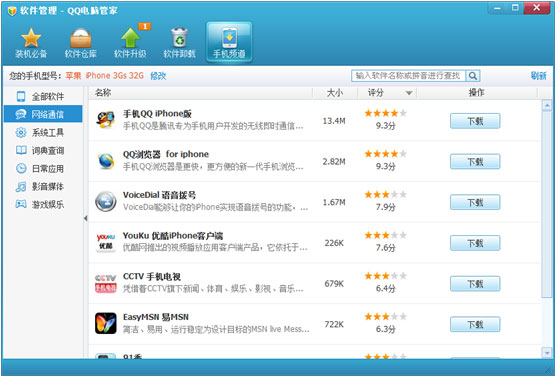Sort by rating using 评分 dropdown arrow
The width and height of the screenshot is (558, 378).
point(409,93)
